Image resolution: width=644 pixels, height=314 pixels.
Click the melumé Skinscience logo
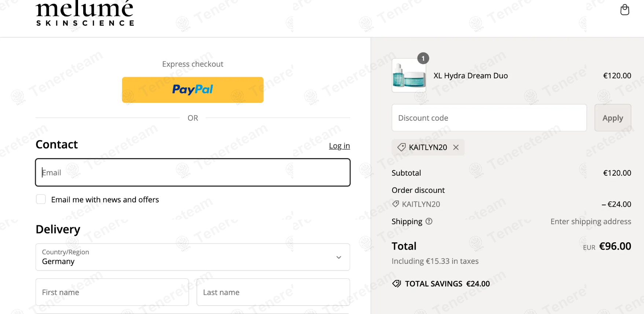click(85, 14)
